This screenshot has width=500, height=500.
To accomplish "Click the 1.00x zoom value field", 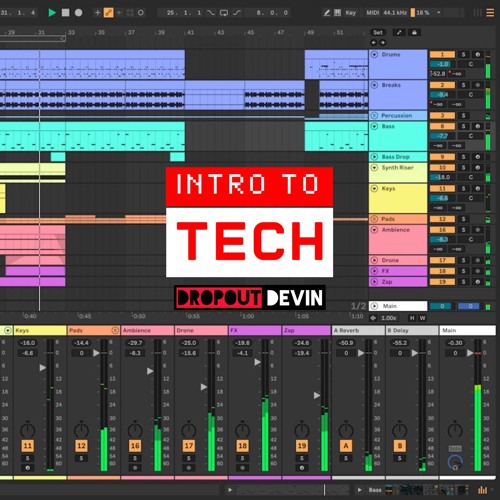I will 389,318.
